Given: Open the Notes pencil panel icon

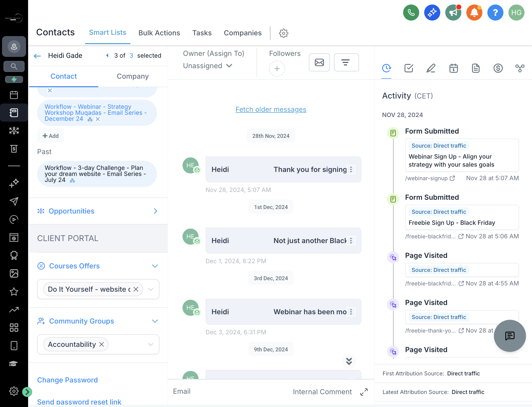Looking at the screenshot, I should pyautogui.click(x=431, y=68).
